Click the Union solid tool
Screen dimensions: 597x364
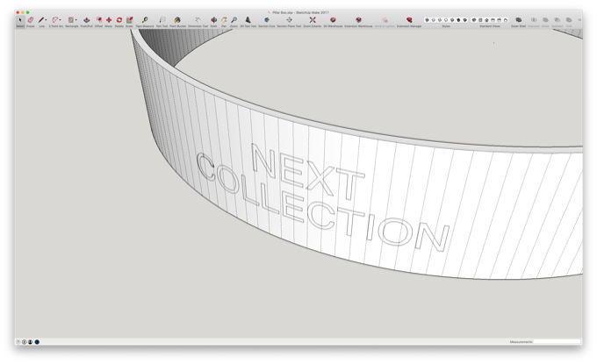[x=545, y=20]
